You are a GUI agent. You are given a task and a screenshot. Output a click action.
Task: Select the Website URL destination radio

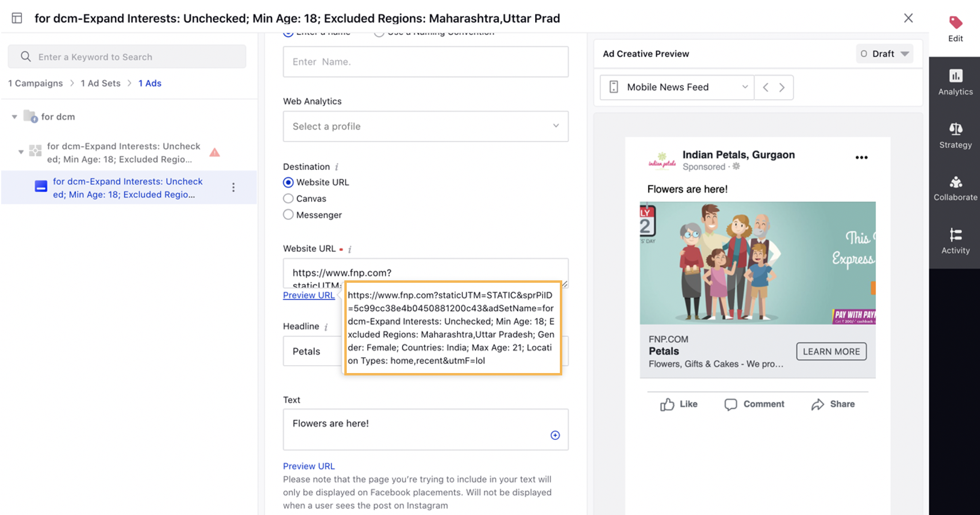pos(288,182)
